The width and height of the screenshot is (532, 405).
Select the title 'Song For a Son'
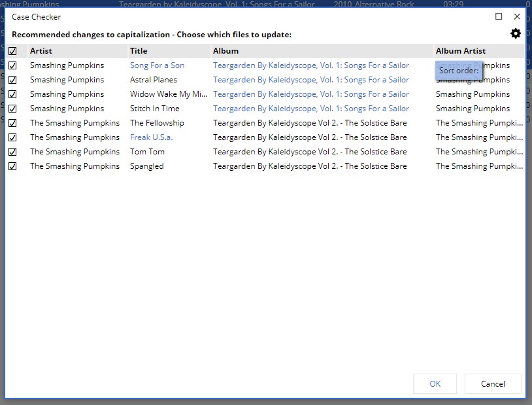tap(157, 65)
